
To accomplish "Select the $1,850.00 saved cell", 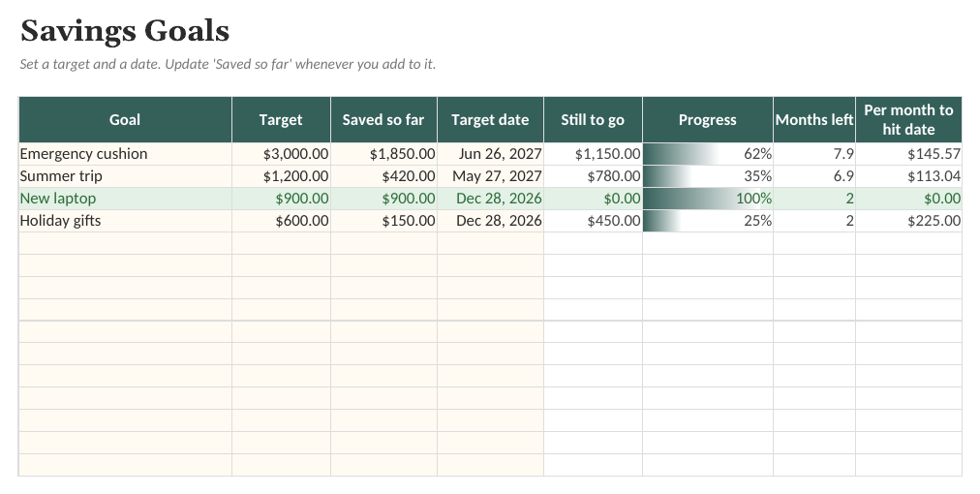I will tap(383, 154).
